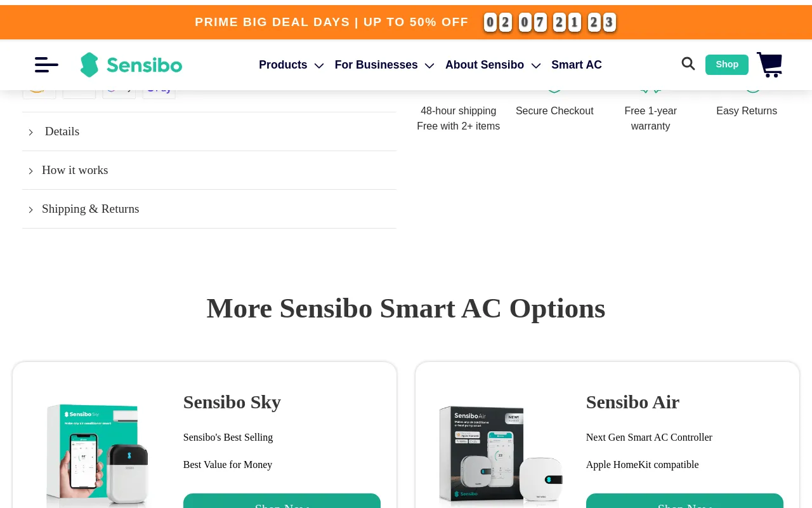Expand the Products dropdown menu
The width and height of the screenshot is (812, 508).
click(291, 65)
